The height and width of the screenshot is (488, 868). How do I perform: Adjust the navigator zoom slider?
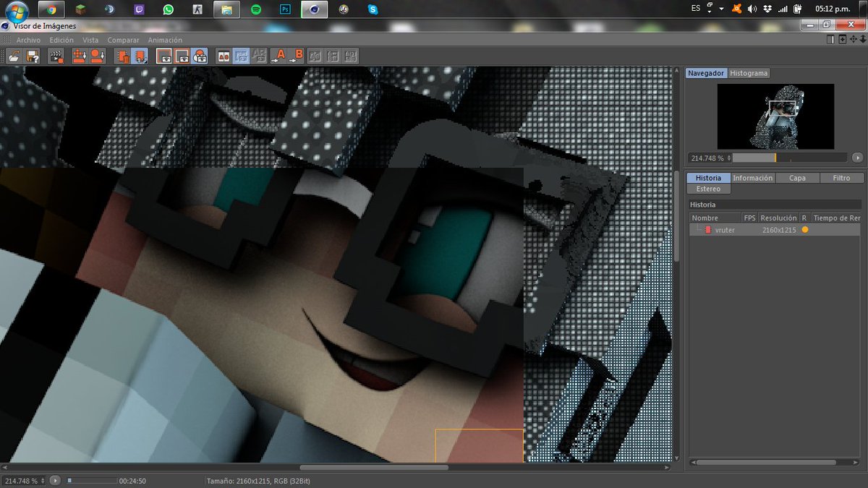(x=790, y=158)
